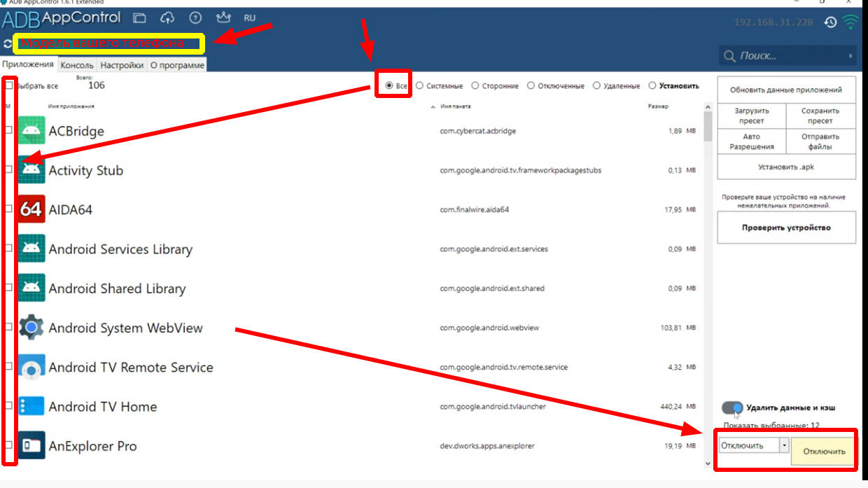The image size is (868, 488).
Task: Click the green Wi-Fi connection icon
Action: pos(850,22)
